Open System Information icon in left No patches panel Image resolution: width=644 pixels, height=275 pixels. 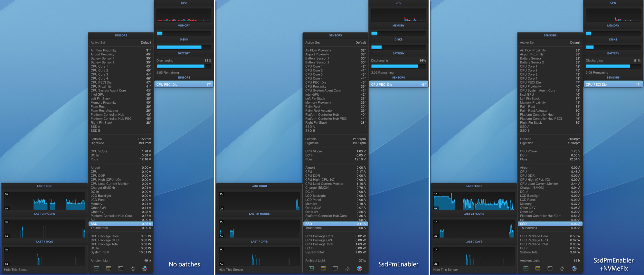[133, 268]
